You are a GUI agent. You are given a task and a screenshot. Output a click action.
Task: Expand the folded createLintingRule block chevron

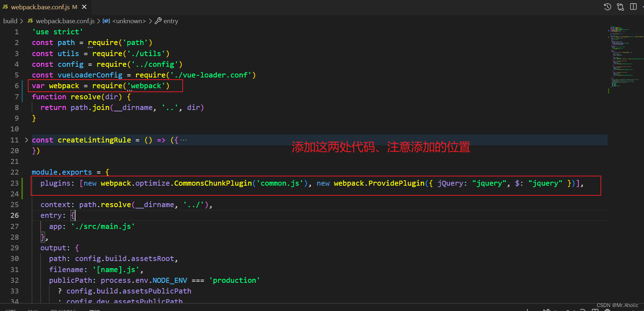(x=26, y=140)
